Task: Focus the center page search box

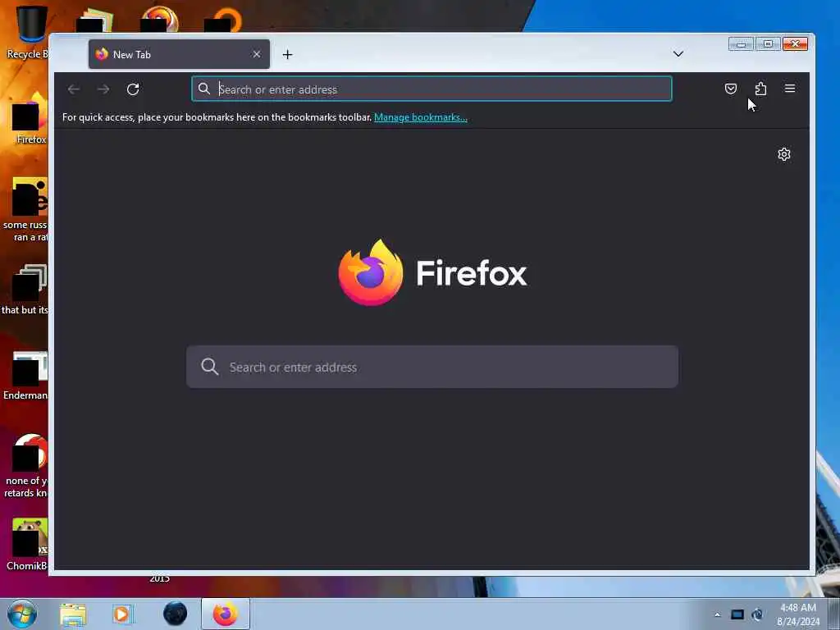Action: coord(432,367)
